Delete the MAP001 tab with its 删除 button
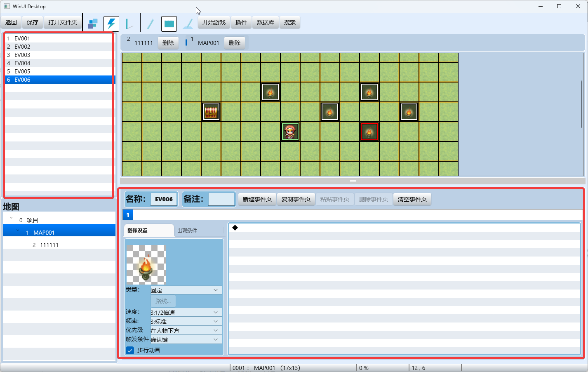The width and height of the screenshot is (588, 372). click(x=235, y=43)
